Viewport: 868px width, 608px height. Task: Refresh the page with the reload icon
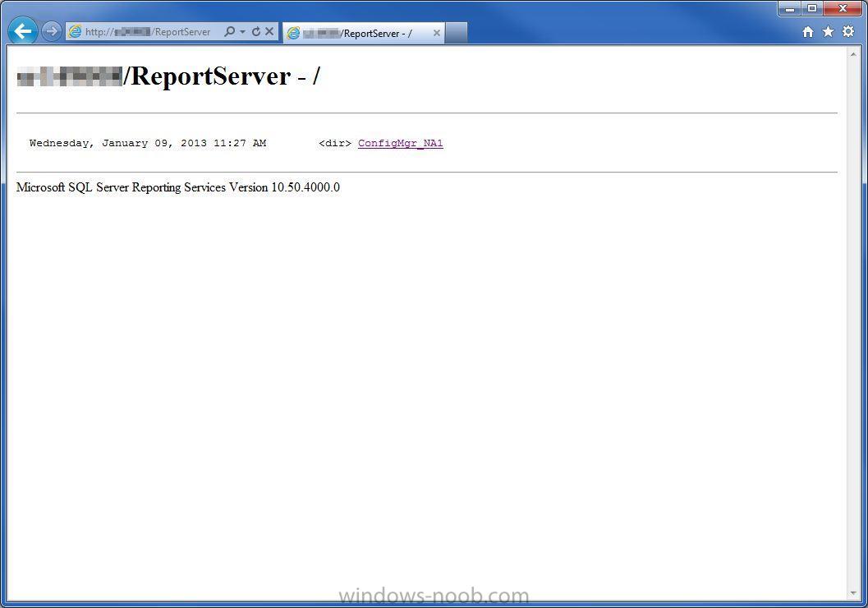click(x=255, y=31)
